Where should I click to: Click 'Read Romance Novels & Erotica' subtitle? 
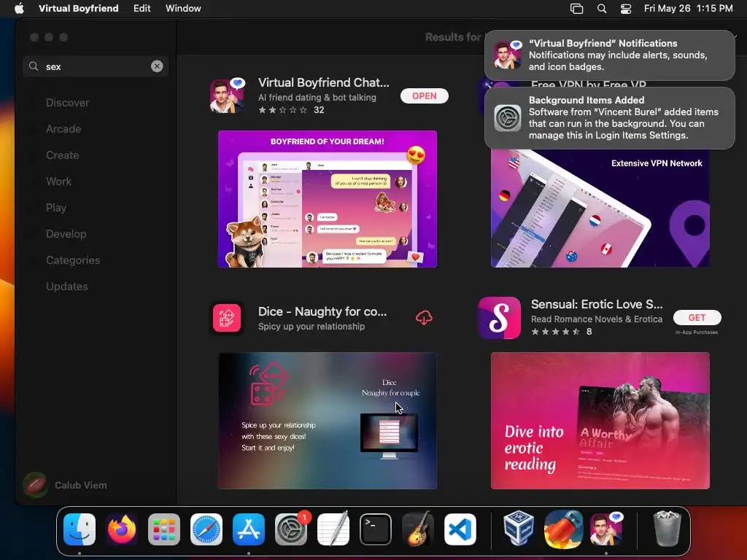597,319
